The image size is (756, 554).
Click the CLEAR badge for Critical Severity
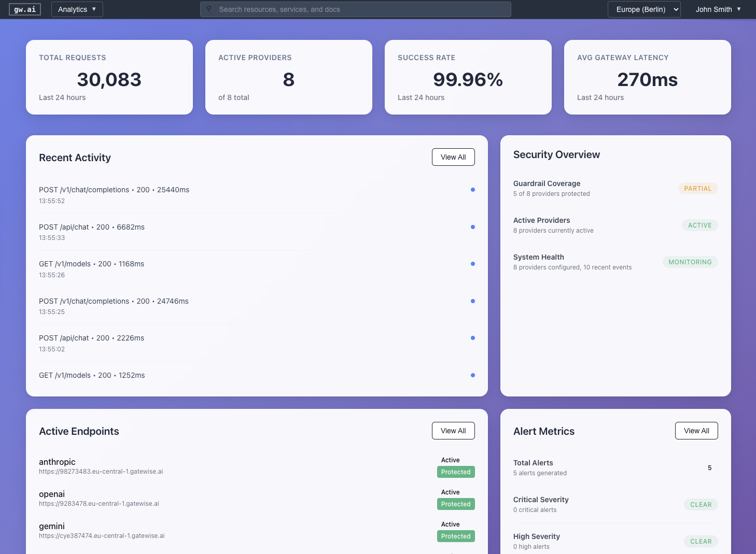pos(701,504)
